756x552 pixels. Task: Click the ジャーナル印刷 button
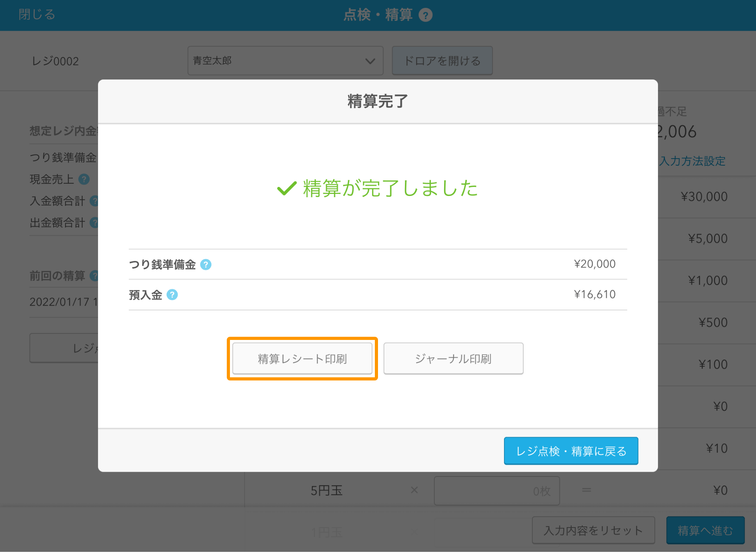(453, 358)
